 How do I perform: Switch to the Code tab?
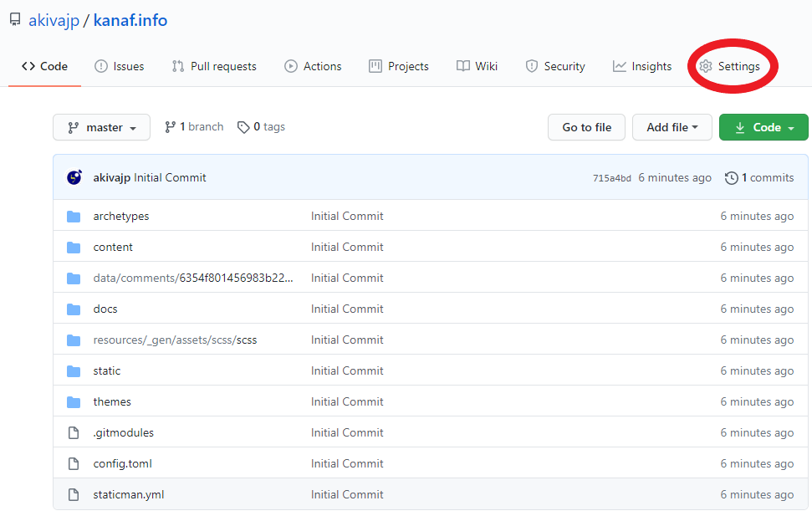click(44, 66)
